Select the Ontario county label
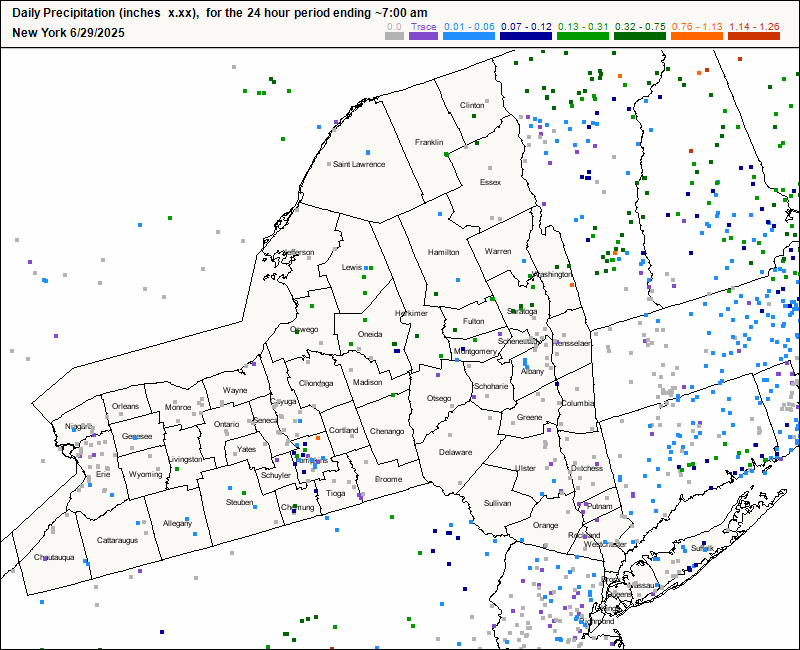Image resolution: width=800 pixels, height=650 pixels. (227, 424)
